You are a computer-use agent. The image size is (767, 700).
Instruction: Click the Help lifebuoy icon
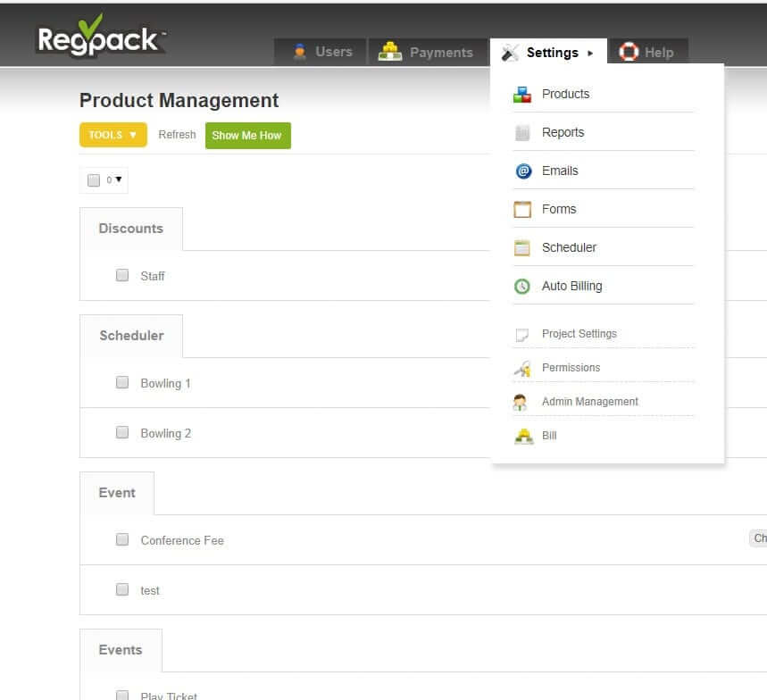(629, 53)
